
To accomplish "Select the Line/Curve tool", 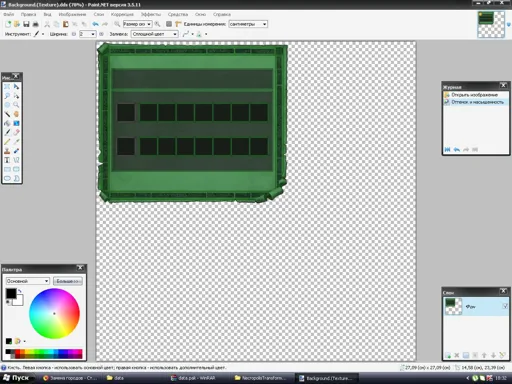I will [x=16, y=160].
